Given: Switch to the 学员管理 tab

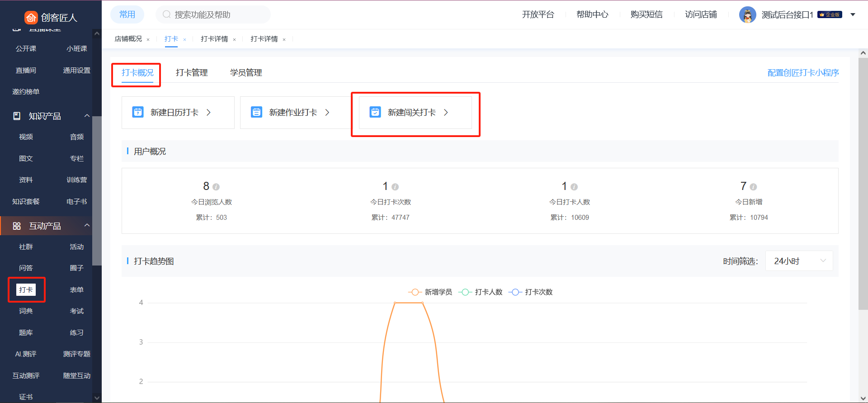Looking at the screenshot, I should tap(246, 73).
